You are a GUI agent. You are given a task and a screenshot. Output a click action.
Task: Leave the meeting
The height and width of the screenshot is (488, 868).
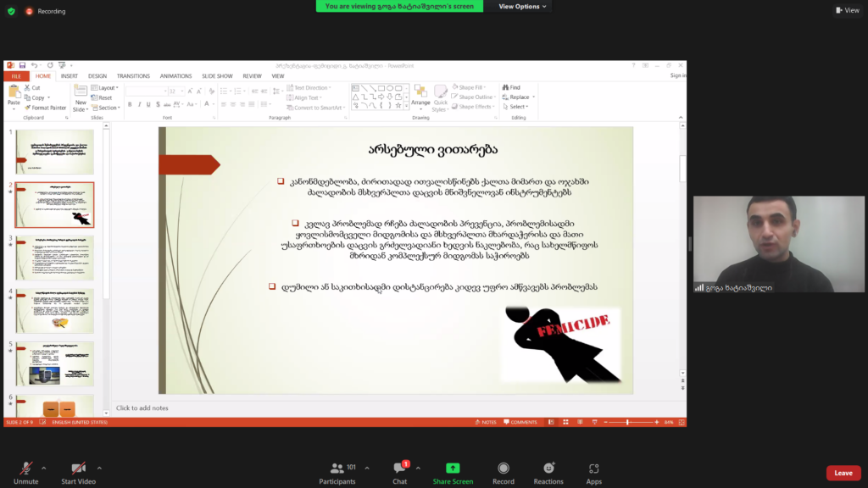tap(843, 473)
